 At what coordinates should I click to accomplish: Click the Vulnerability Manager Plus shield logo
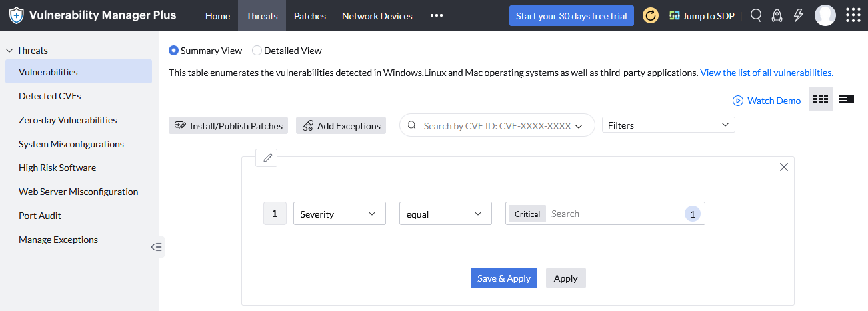pos(17,15)
